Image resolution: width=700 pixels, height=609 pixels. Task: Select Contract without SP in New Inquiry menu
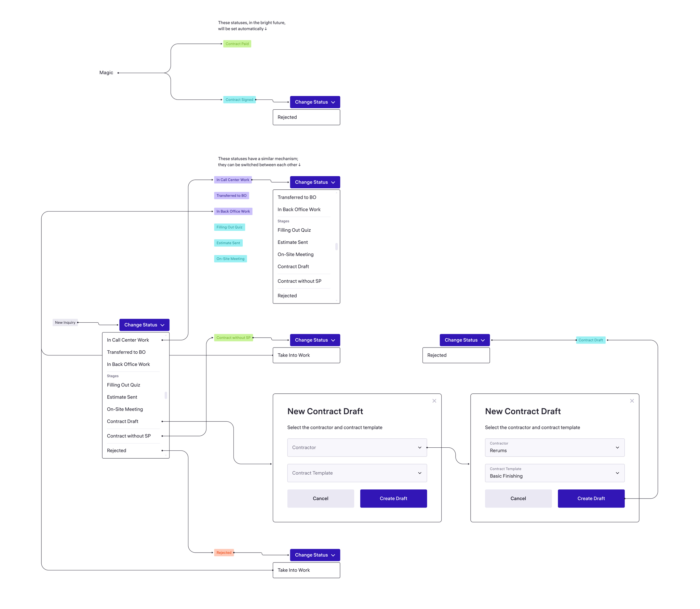(x=129, y=436)
